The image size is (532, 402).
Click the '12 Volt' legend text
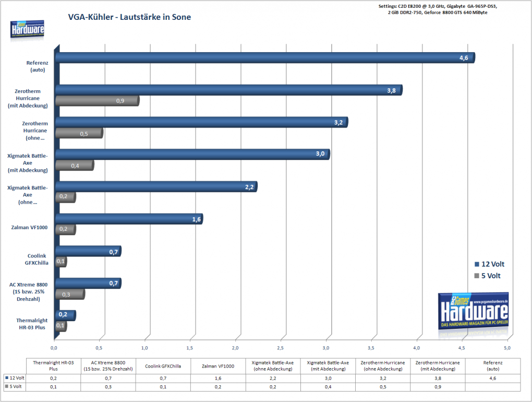coord(493,264)
